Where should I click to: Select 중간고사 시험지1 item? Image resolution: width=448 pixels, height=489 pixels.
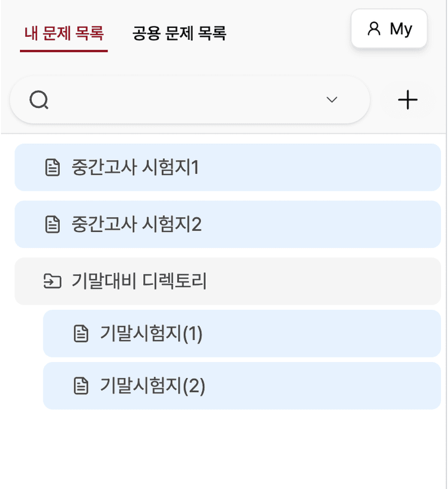point(228,167)
